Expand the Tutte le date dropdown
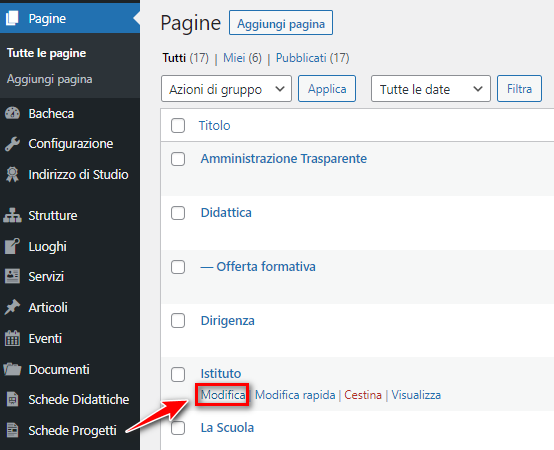Viewport: 554px width, 450px height. 431,89
